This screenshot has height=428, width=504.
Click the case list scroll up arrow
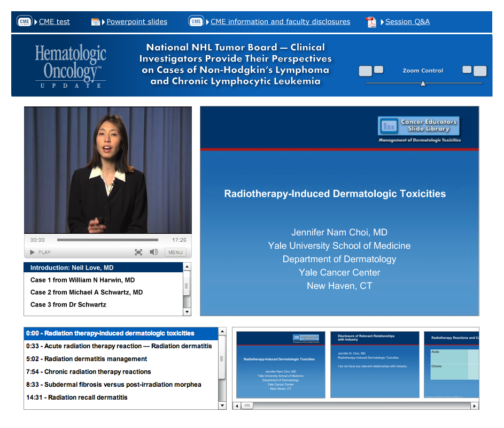[187, 266]
